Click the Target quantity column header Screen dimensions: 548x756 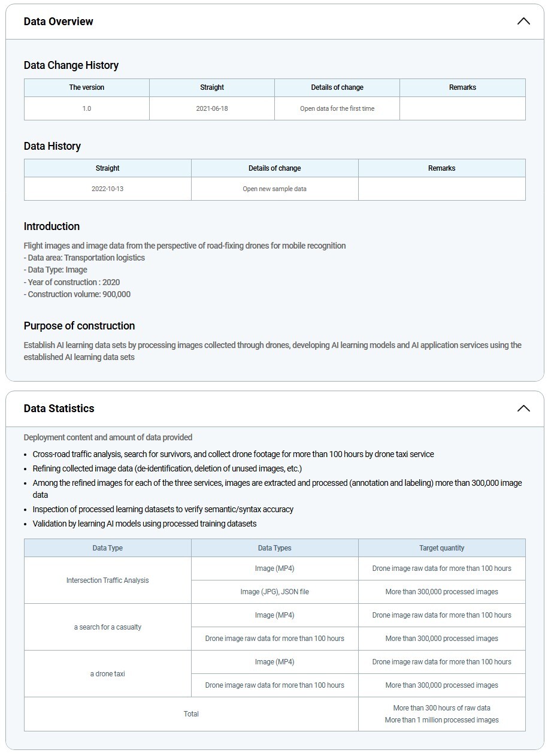coord(441,548)
